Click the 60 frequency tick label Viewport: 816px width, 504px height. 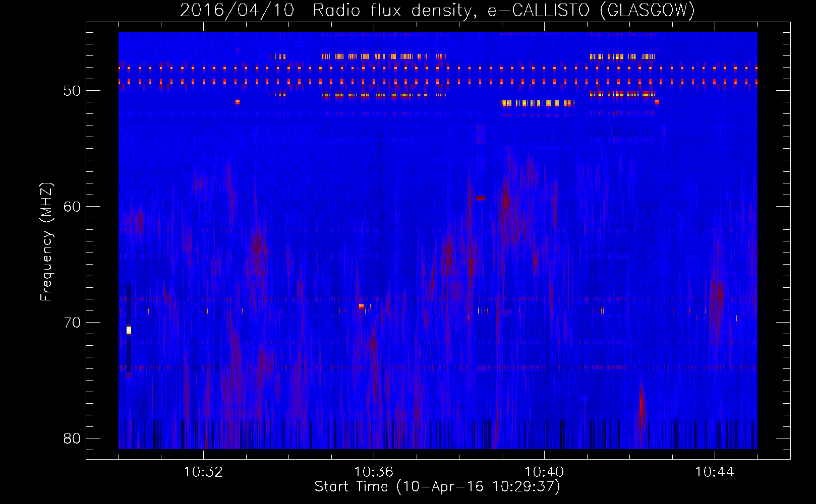72,207
